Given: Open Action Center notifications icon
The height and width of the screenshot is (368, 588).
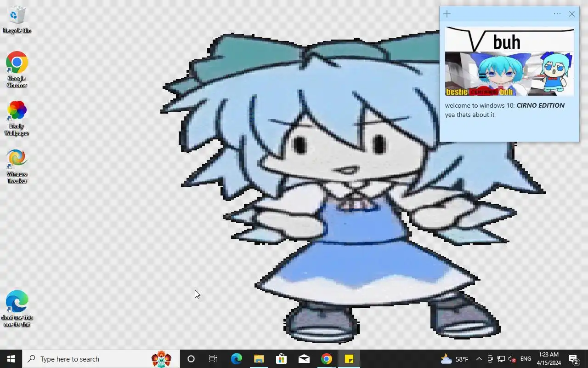Looking at the screenshot, I should tap(574, 359).
